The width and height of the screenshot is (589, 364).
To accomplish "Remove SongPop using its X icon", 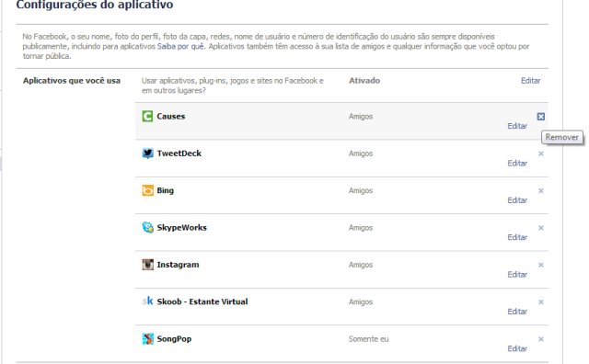I will [x=540, y=339].
